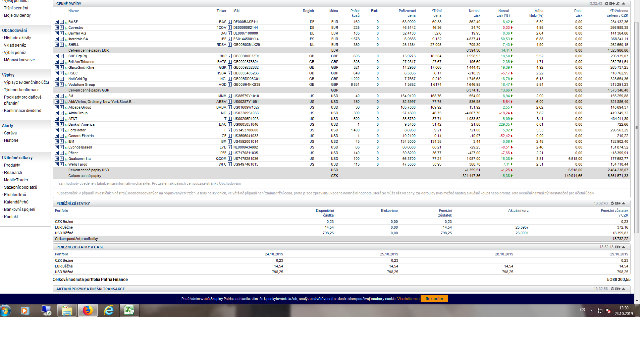This screenshot has height=362, width=644.
Task: Click the P sell icon for Vodafone Group
Action: 62,84
